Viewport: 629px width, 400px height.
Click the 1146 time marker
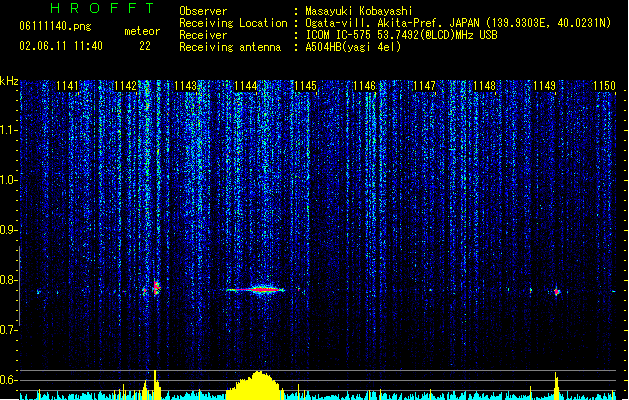tap(364, 86)
